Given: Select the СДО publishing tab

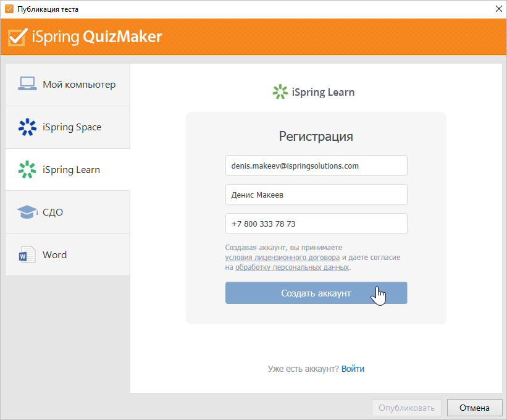Looking at the screenshot, I should (67, 212).
